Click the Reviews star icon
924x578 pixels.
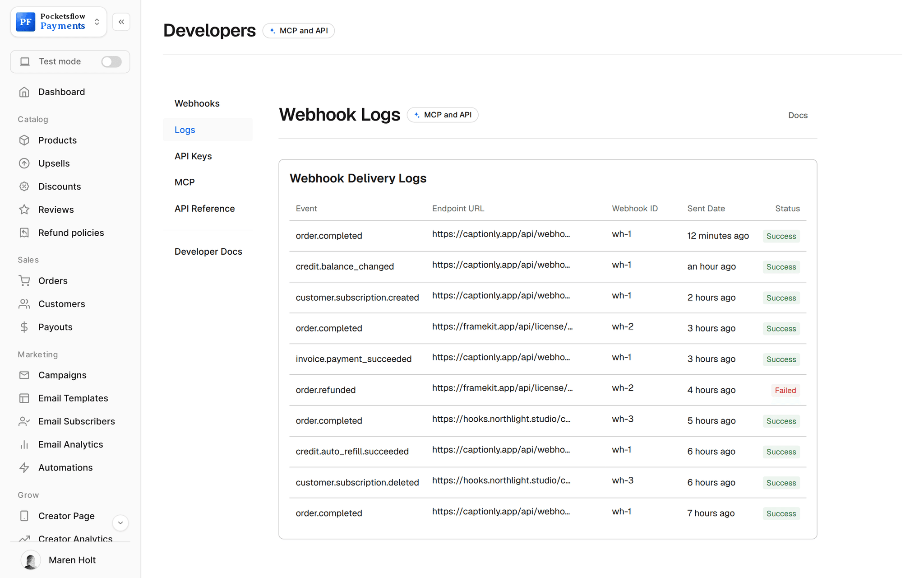click(24, 210)
